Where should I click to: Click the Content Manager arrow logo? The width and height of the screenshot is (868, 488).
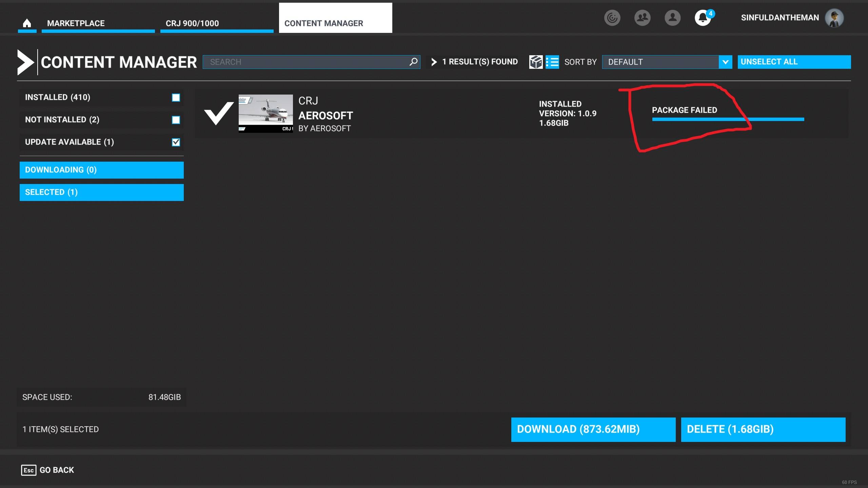(x=26, y=62)
